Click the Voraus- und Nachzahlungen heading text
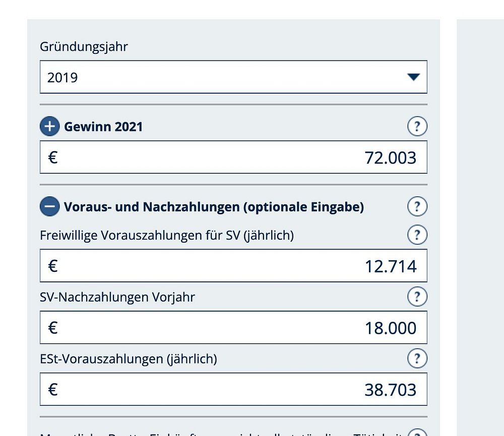 pyautogui.click(x=214, y=207)
